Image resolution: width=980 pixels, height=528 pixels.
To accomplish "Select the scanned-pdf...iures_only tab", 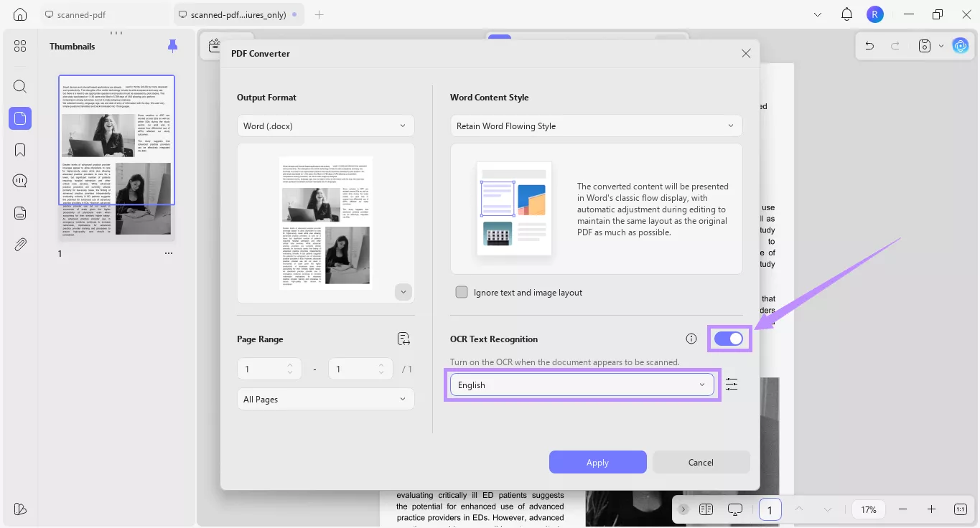I will click(237, 14).
